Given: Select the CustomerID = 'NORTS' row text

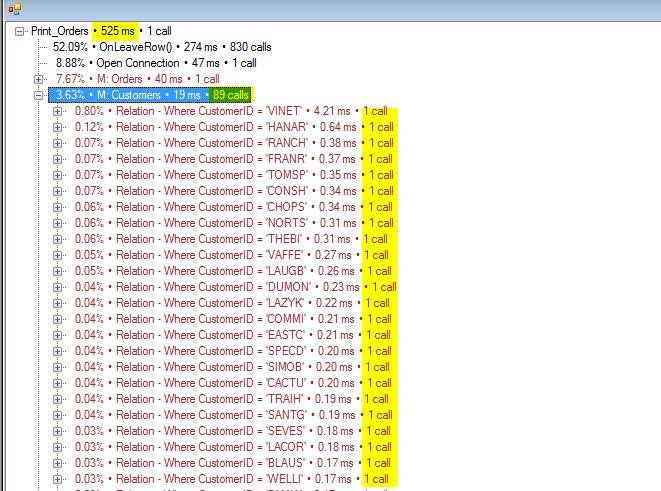Looking at the screenshot, I should [234, 223].
